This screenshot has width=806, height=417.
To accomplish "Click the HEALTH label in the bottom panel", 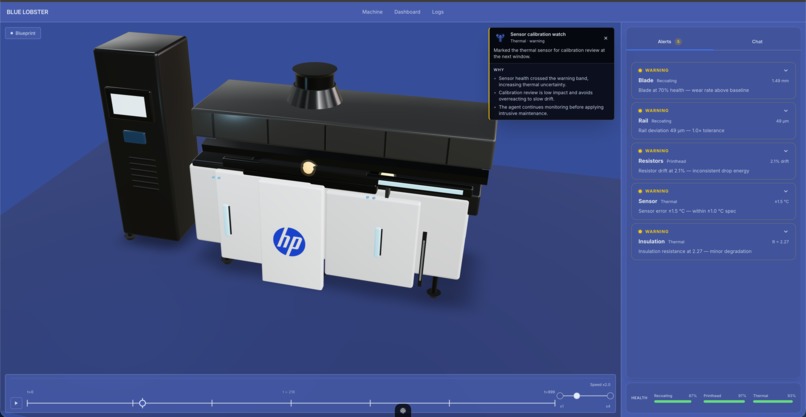I will click(x=639, y=398).
